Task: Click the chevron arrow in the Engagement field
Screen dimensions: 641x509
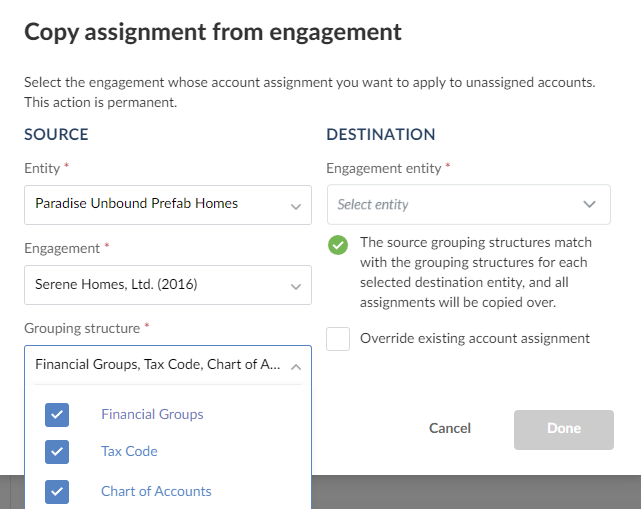Action: click(x=295, y=286)
